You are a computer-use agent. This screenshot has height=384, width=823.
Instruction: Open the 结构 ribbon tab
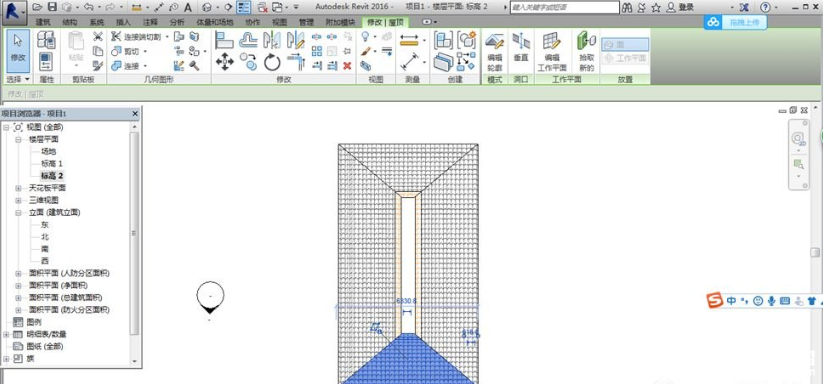(70, 23)
